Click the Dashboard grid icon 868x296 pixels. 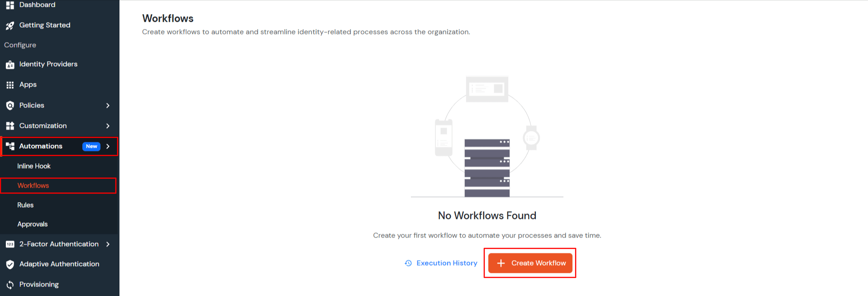(10, 5)
